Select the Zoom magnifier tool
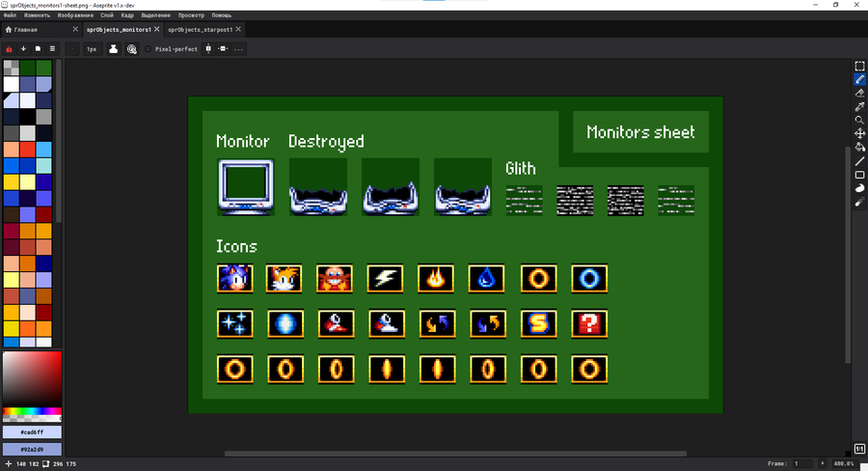The image size is (868, 471). point(859,121)
